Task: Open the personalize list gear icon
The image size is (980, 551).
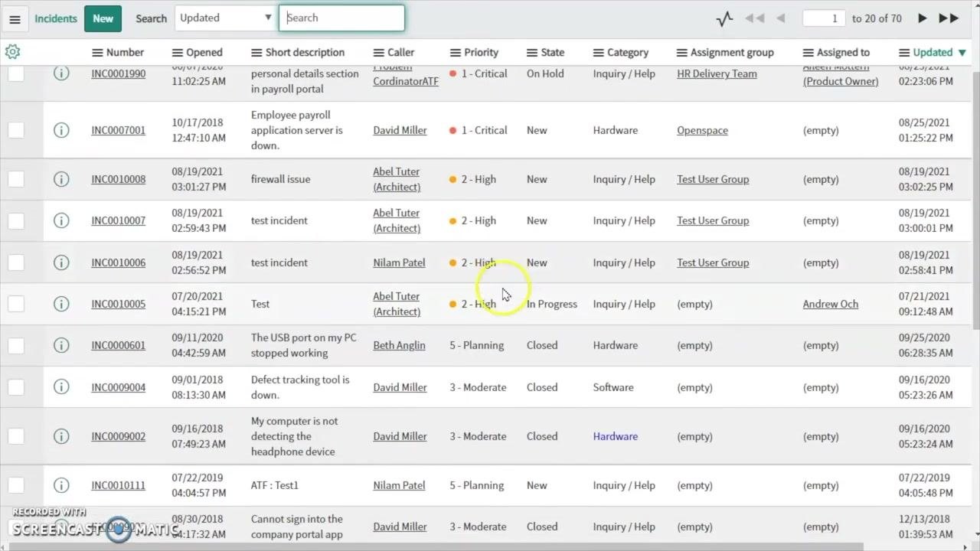Action: point(12,52)
